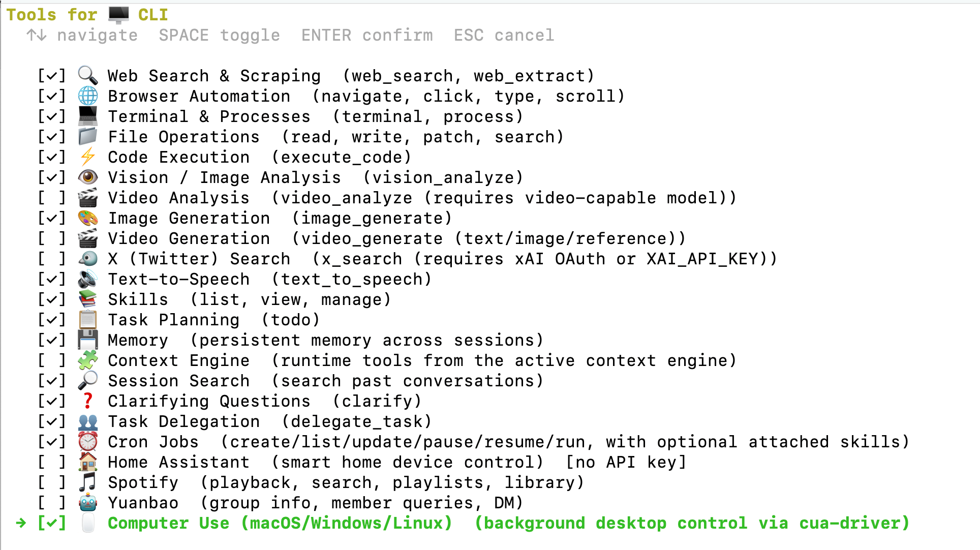Click the eye icon for Vision analysis
The image size is (980, 550).
[88, 177]
